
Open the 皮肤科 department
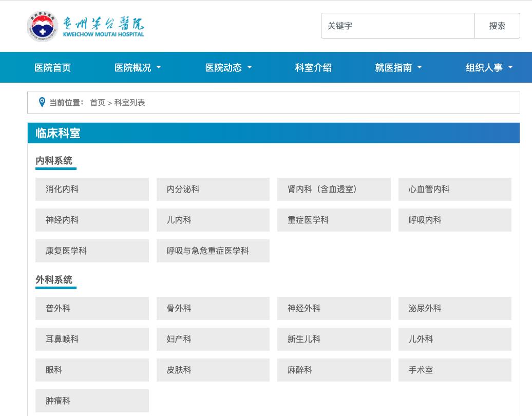click(x=213, y=370)
